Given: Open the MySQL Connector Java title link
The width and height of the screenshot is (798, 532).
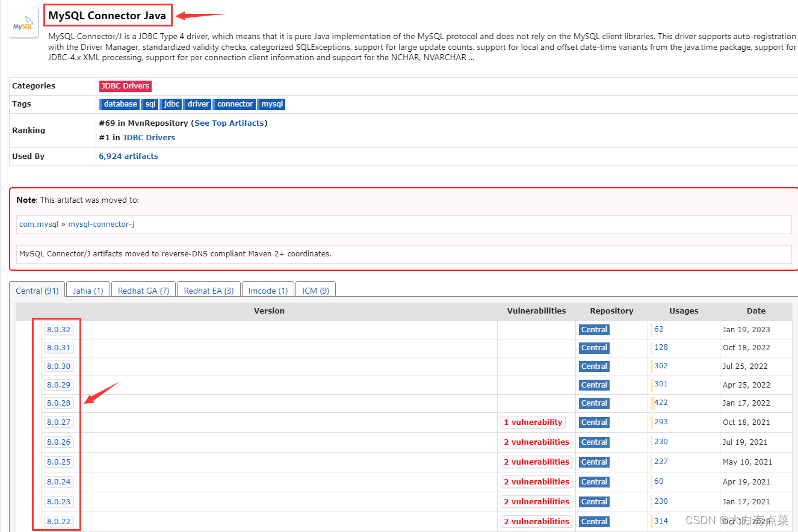Looking at the screenshot, I should 107,16.
